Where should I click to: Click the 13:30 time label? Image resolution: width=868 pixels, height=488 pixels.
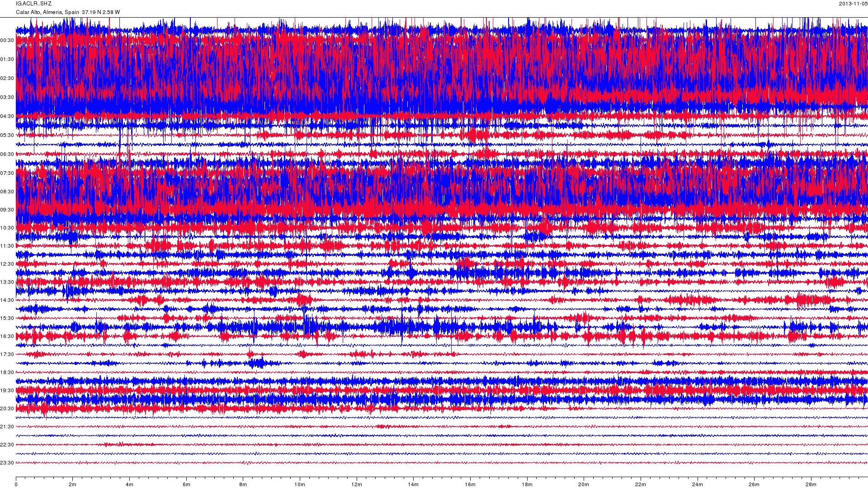click(7, 282)
